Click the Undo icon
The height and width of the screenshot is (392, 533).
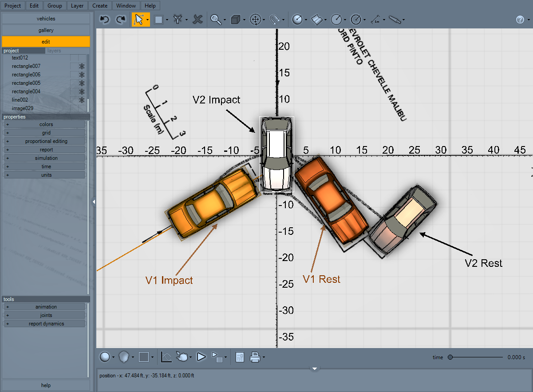(x=105, y=19)
